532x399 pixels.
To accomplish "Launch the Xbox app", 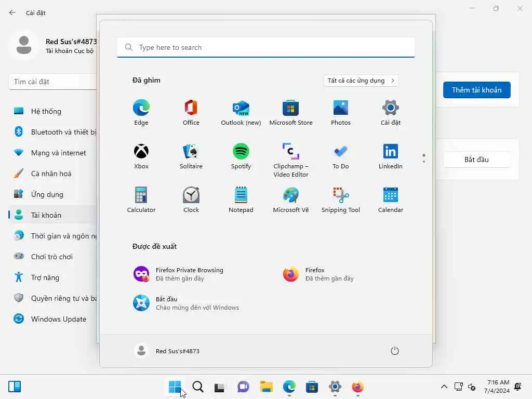I will (x=141, y=156).
